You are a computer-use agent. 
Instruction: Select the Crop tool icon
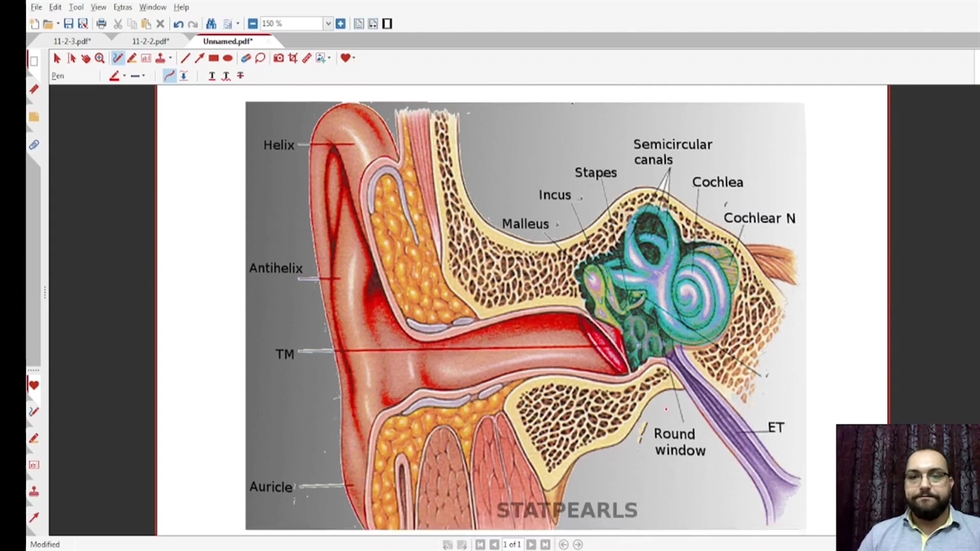pyautogui.click(x=292, y=58)
